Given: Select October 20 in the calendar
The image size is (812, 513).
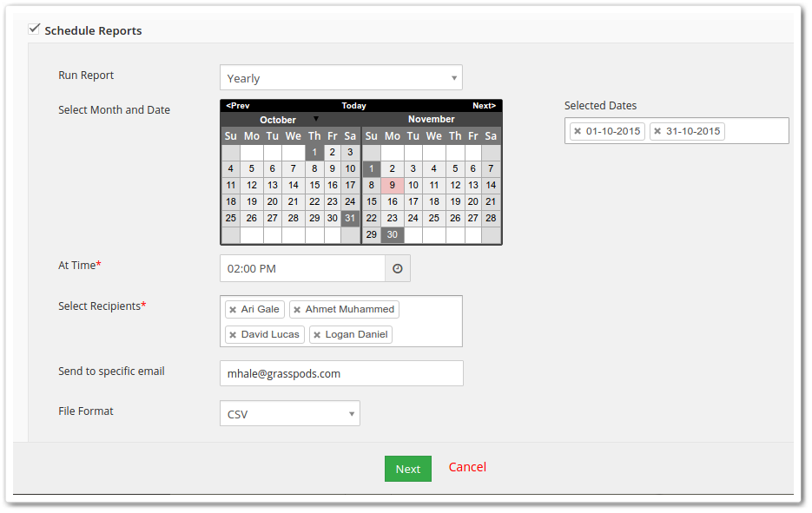Looking at the screenshot, I should (273, 201).
